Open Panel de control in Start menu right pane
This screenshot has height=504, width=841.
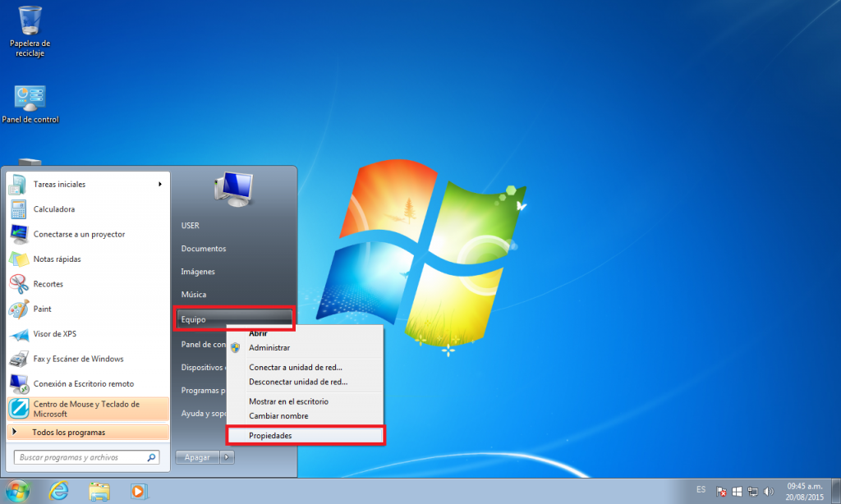coord(204,344)
